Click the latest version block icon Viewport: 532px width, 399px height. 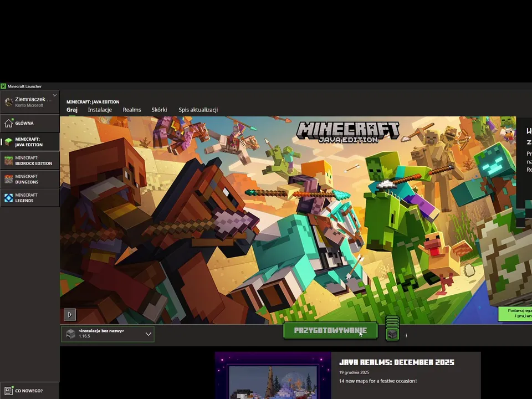coord(392,334)
